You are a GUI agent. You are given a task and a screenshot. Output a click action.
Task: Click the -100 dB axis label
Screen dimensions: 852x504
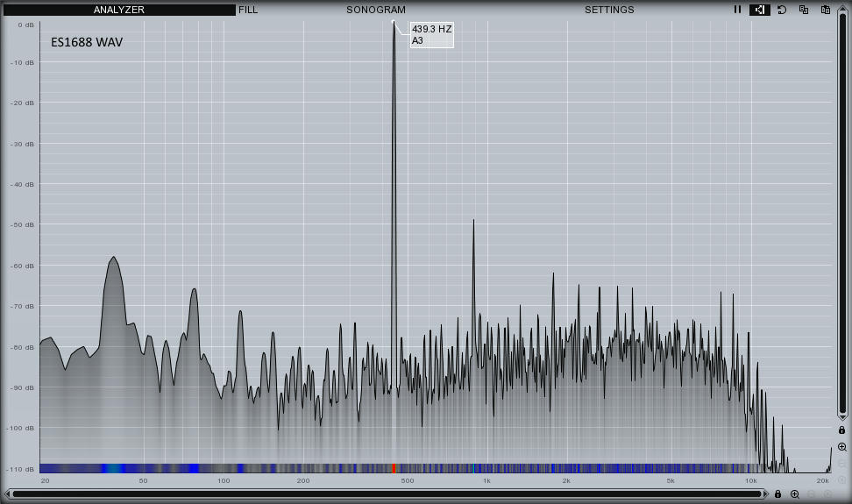tap(20, 428)
